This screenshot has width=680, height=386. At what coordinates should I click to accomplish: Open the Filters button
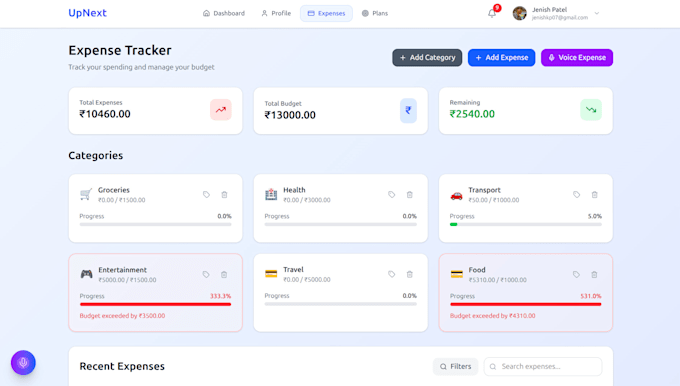[x=455, y=366]
